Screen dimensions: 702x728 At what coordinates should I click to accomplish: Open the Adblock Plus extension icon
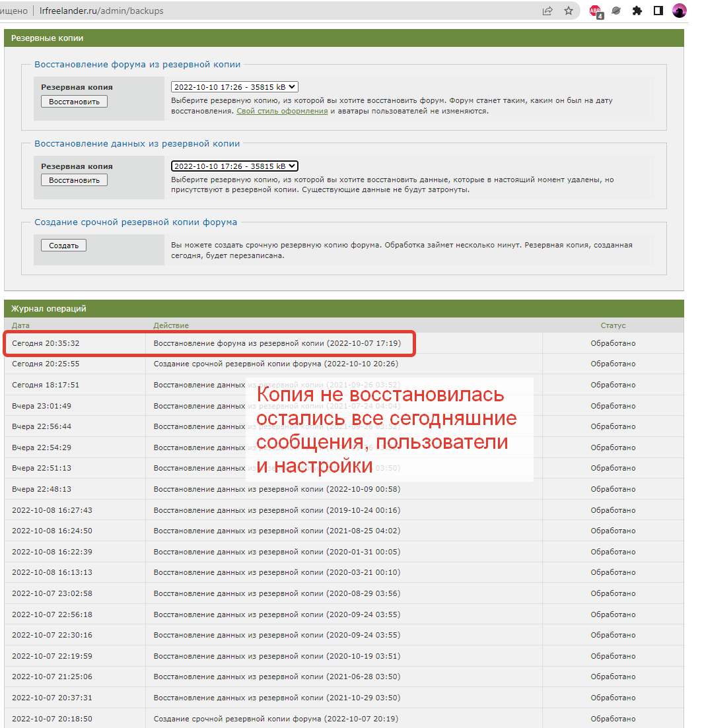click(595, 11)
